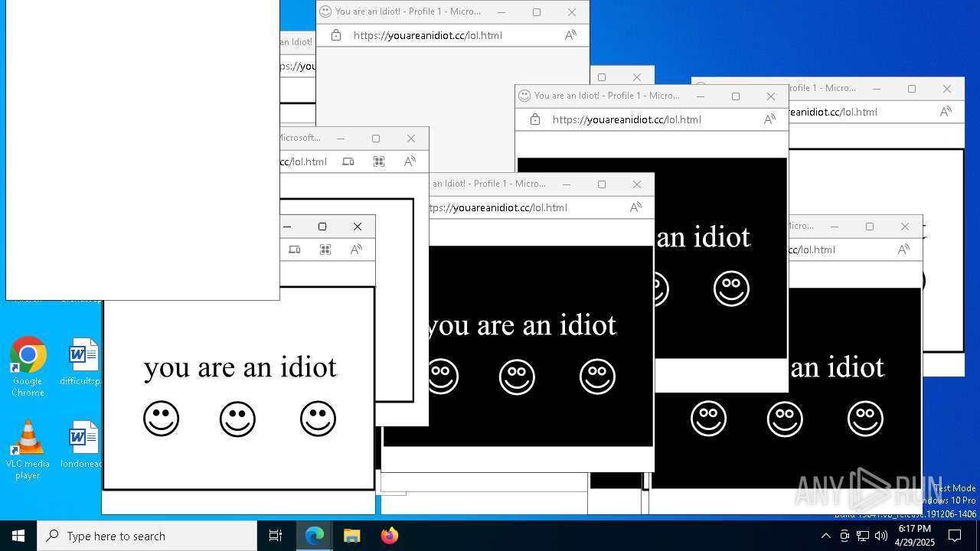Click Read aloud icon in top blank-page Edge window
980x551 pixels.
click(x=570, y=35)
